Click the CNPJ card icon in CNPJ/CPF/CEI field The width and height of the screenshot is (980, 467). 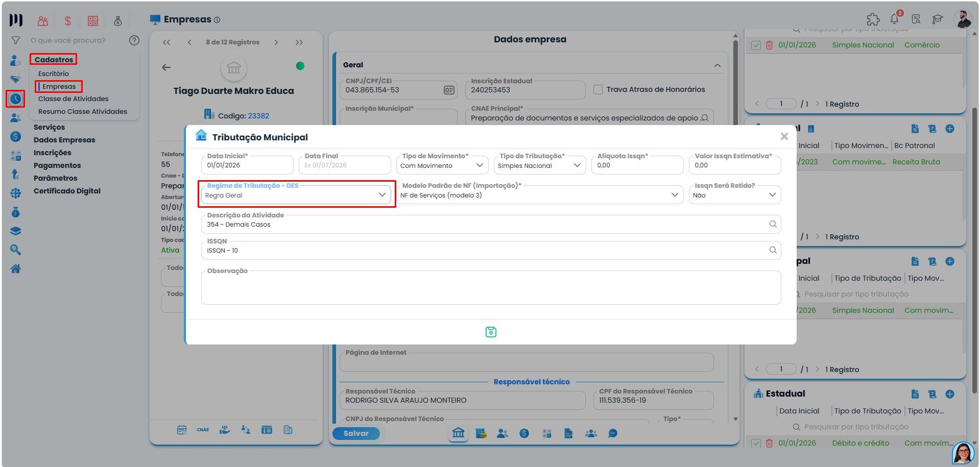point(449,90)
